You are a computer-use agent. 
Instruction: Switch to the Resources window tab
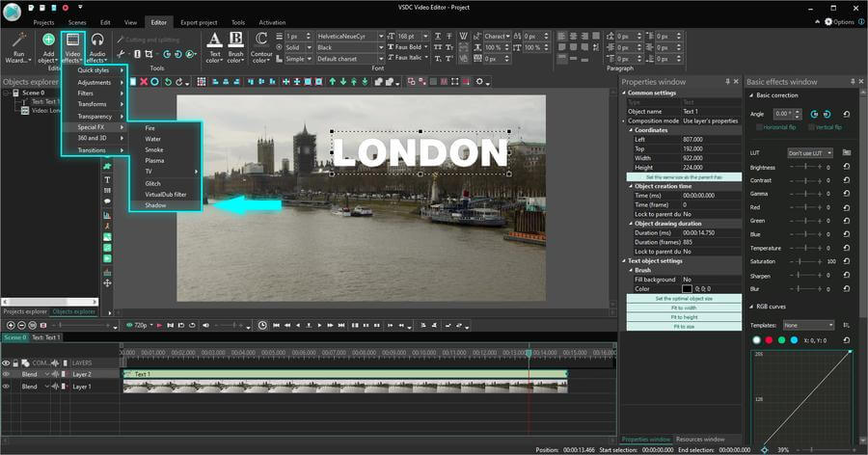pyautogui.click(x=700, y=439)
